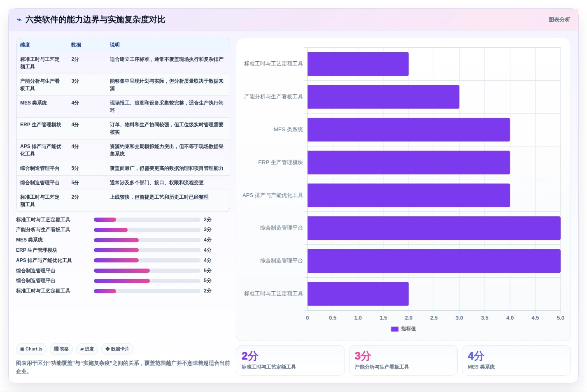The image size is (587, 392).
Task: Click the 维度 column header
Action: [25, 45]
